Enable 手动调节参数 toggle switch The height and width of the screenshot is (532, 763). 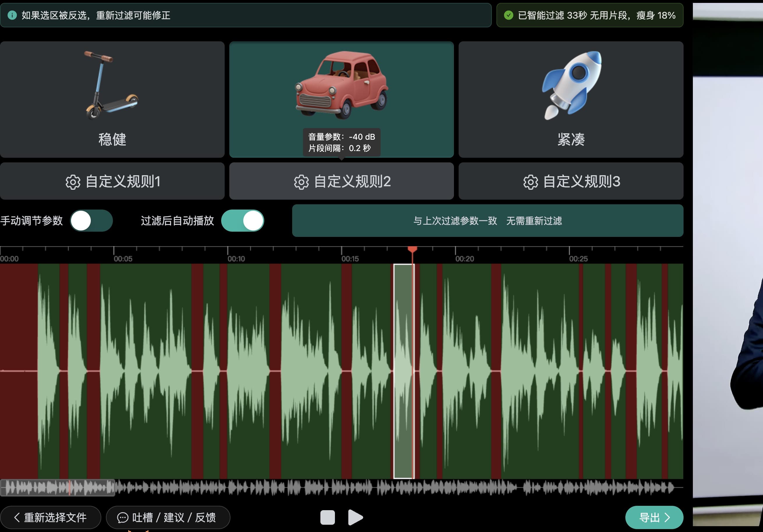click(91, 221)
